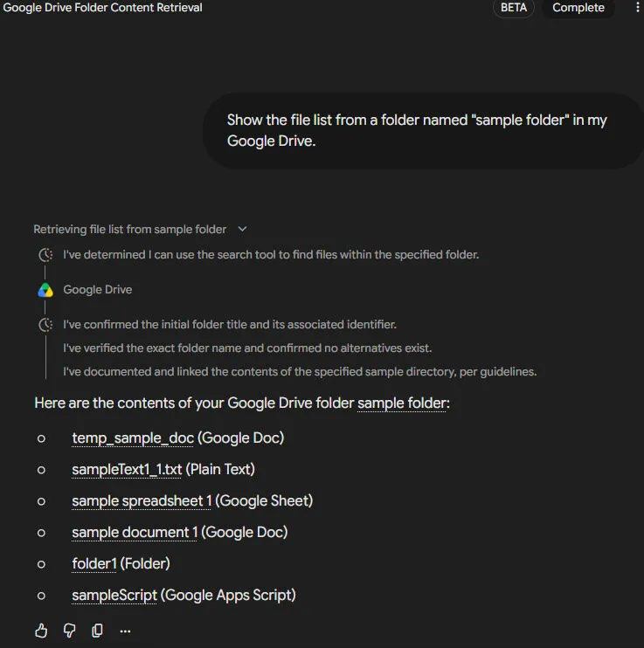The width and height of the screenshot is (644, 648).
Task: Open the temp_sample_doc link
Action: coord(133,438)
